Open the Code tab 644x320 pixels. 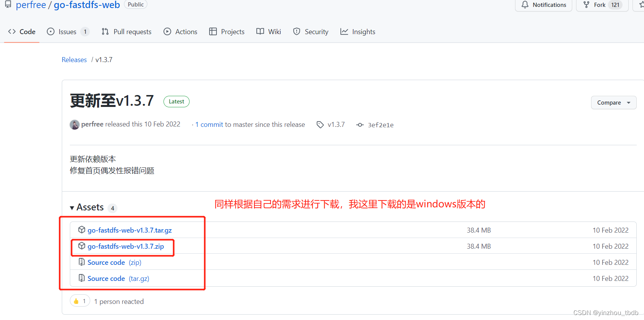pos(21,32)
